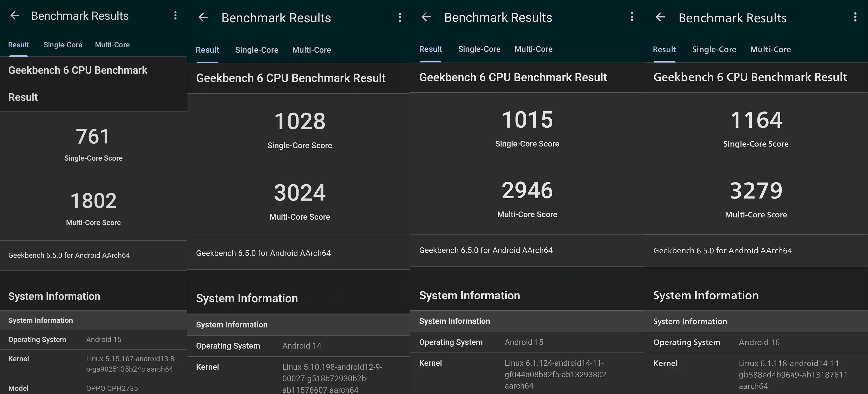Tap the back arrow on the third results screen
Screen dimensions: 868x394
[426, 17]
